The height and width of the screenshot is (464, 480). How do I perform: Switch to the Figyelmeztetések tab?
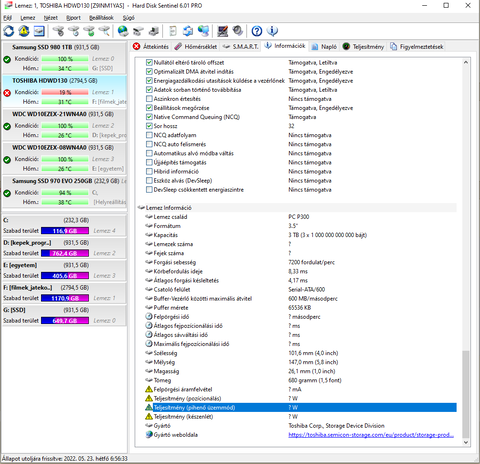tap(417, 47)
